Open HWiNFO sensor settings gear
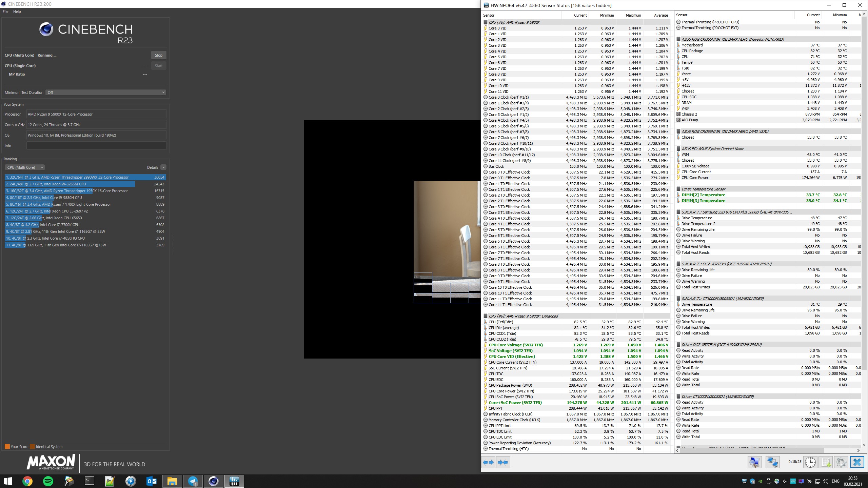Image resolution: width=868 pixels, height=488 pixels. point(841,462)
